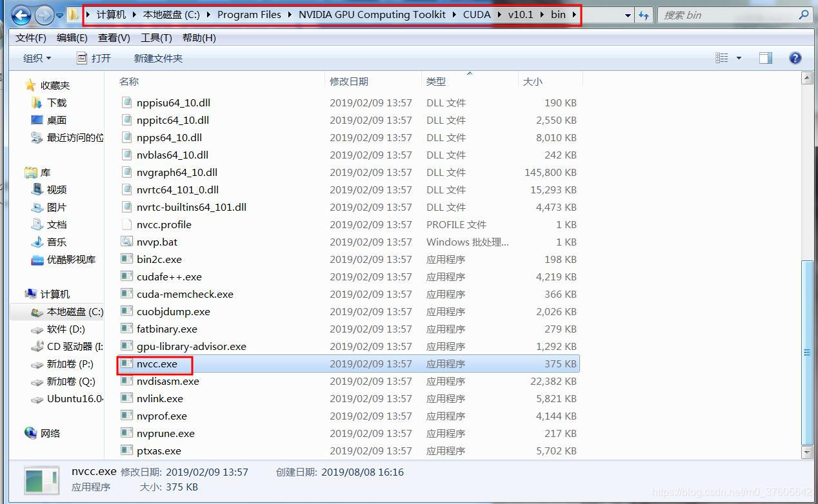
Task: Select the file name nvprune.exe
Action: pyautogui.click(x=166, y=433)
